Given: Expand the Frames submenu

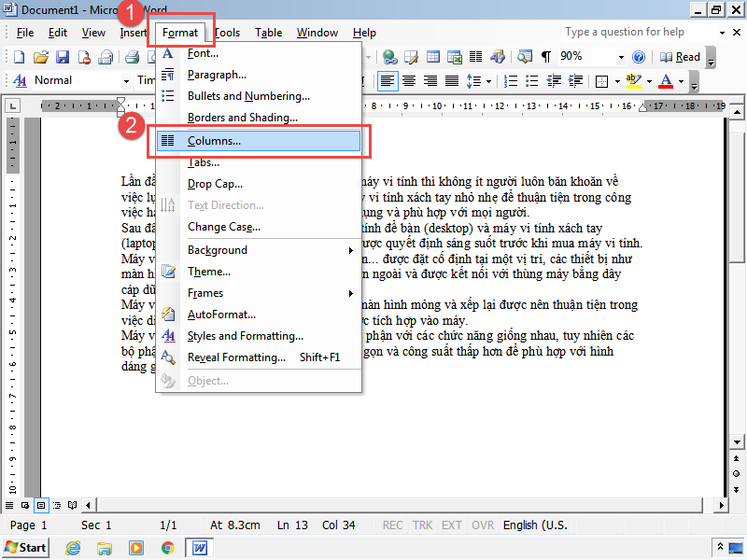Looking at the screenshot, I should tap(259, 293).
